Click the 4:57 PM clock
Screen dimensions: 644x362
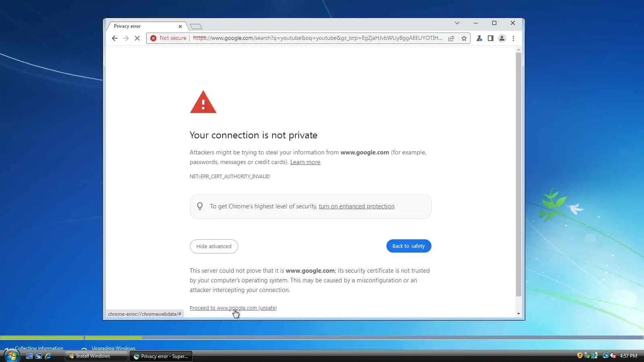click(628, 356)
